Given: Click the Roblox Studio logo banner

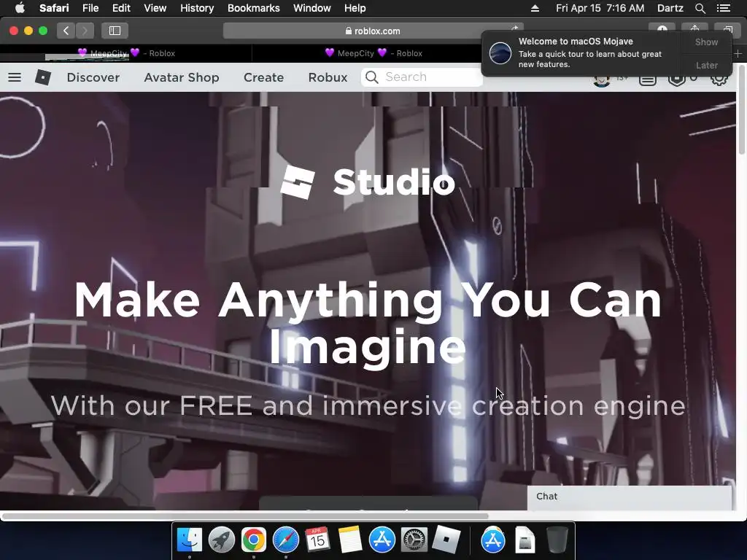Looking at the screenshot, I should pos(368,182).
